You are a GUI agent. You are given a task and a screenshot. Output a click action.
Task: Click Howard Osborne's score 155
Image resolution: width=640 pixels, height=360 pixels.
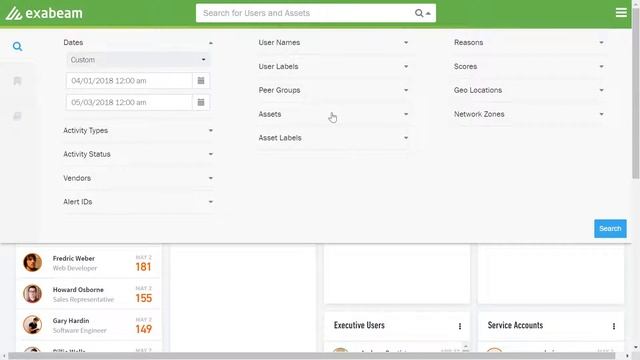tap(143, 298)
